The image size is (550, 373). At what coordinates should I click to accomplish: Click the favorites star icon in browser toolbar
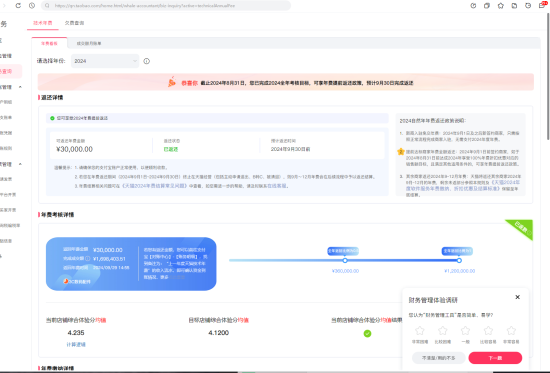501,6
